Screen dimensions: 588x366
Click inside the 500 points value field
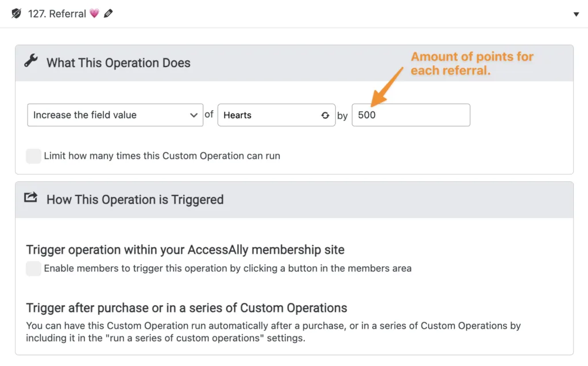[x=411, y=115]
